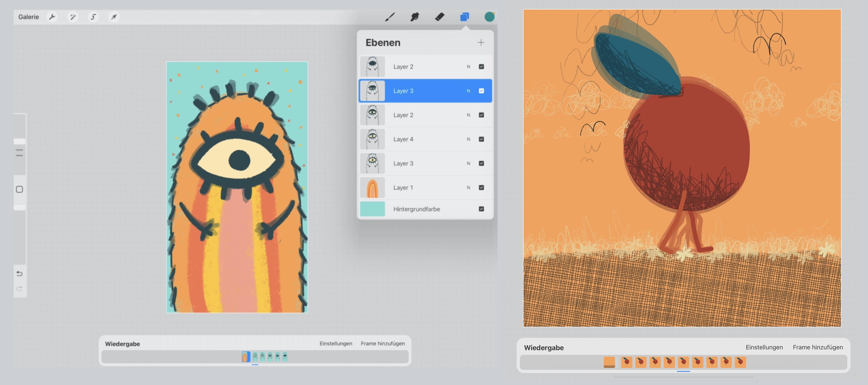This screenshot has height=385, width=868.
Task: Click Frame hinzufügen in left animation bar
Action: (x=383, y=344)
